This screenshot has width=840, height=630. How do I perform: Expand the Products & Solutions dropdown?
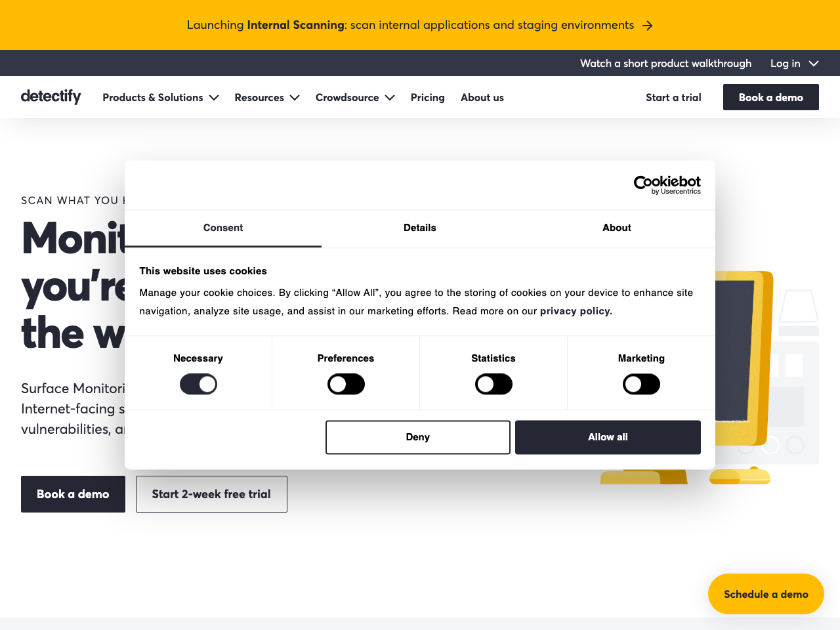click(x=160, y=97)
